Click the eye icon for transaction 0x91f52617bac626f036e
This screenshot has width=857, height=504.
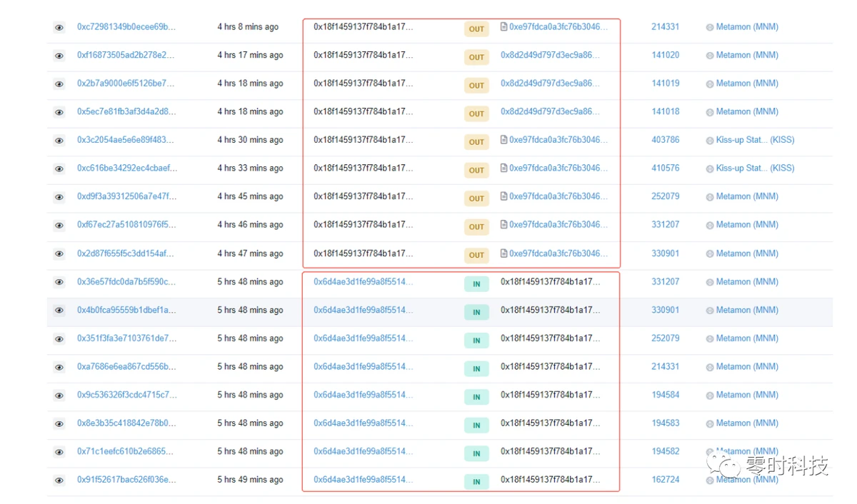59,480
